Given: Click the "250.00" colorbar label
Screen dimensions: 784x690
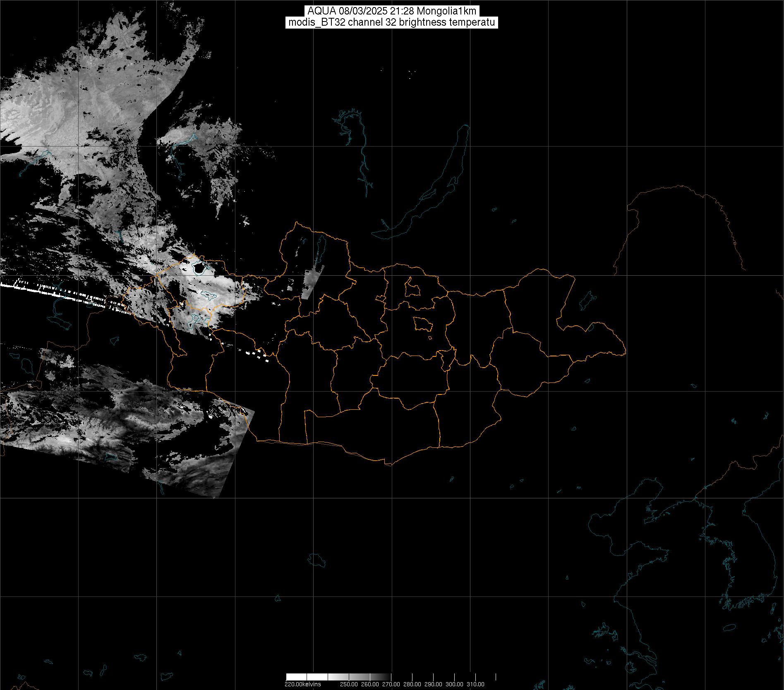Looking at the screenshot, I should (350, 684).
